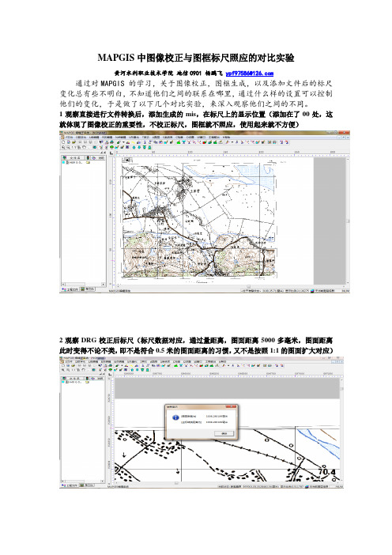Toggle cyan layer checkbox in lower screenshot file list

click(x=63, y=382)
